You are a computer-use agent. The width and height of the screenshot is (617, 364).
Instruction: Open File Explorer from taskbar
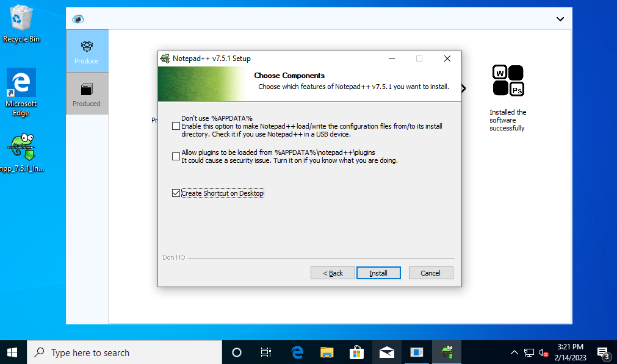tap(327, 352)
